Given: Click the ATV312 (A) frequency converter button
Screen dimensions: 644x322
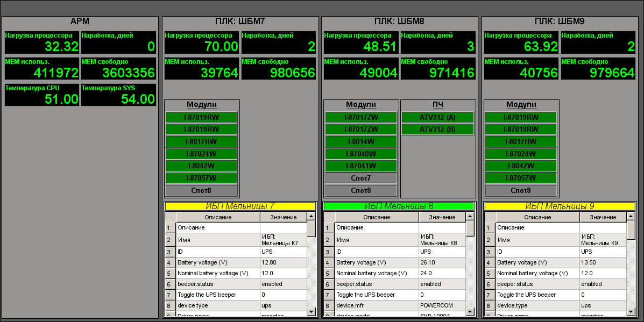Looking at the screenshot, I should click(x=437, y=117).
